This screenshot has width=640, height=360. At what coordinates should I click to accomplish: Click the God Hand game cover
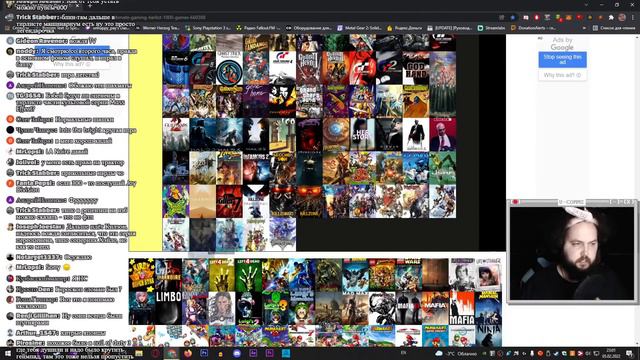416,68
